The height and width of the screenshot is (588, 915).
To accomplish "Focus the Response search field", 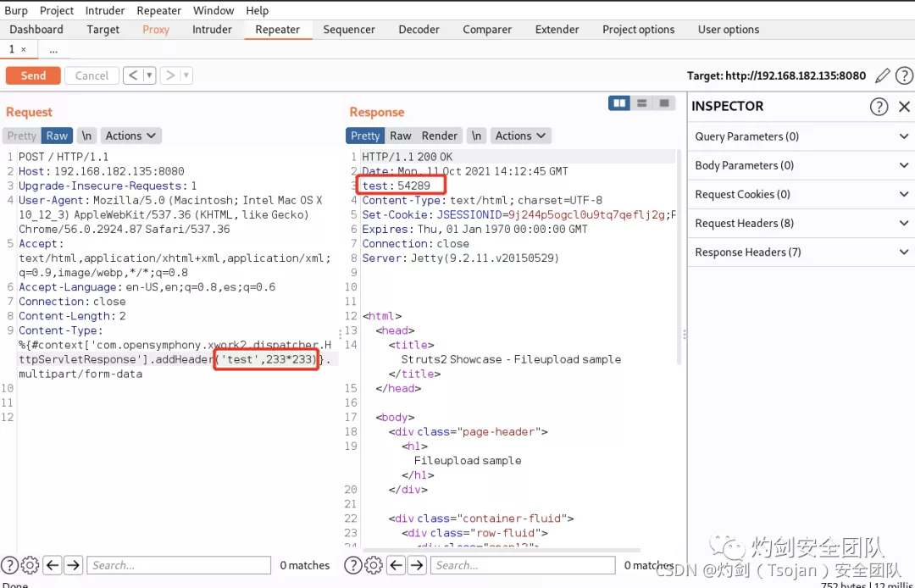I will click(x=523, y=564).
